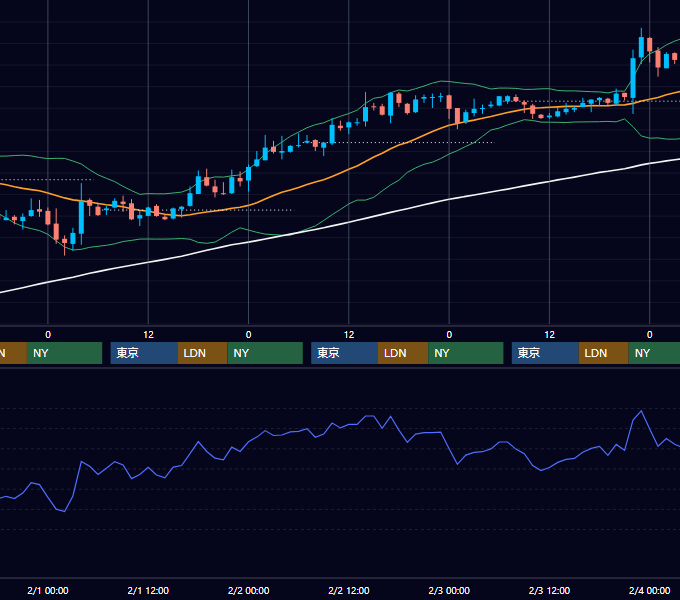Click the hour label 12 above 2/2 12:00
Image resolution: width=680 pixels, height=600 pixels.
pos(349,335)
